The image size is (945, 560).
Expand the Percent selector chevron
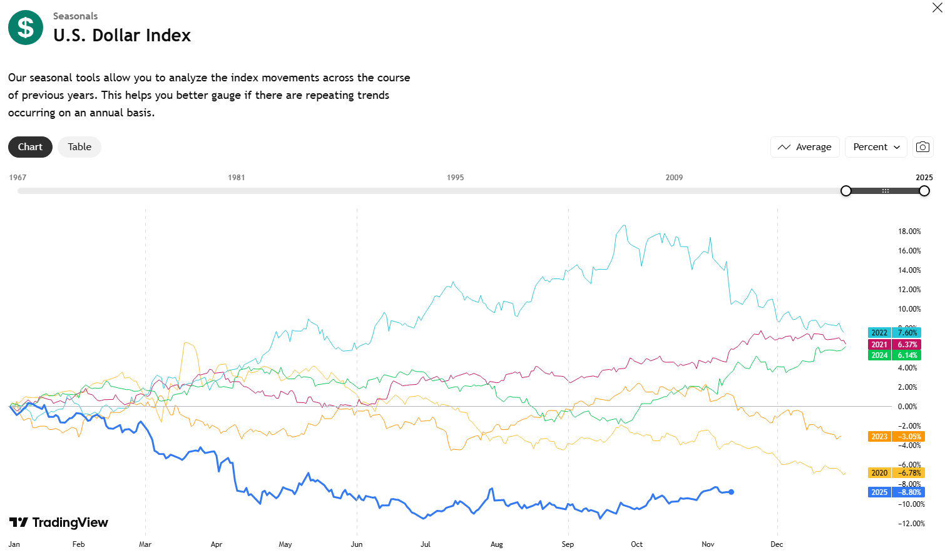pyautogui.click(x=897, y=146)
